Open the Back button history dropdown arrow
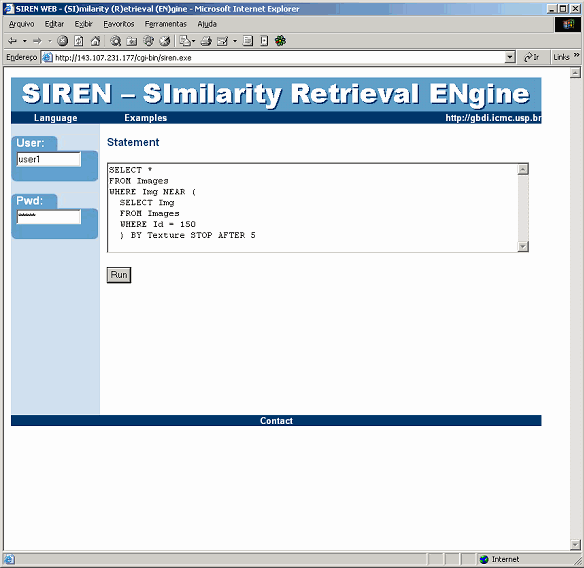The width and height of the screenshot is (584, 568). pyautogui.click(x=25, y=41)
